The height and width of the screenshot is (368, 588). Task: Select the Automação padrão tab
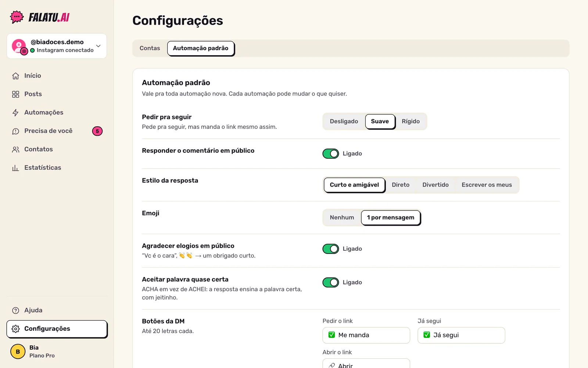(201, 48)
